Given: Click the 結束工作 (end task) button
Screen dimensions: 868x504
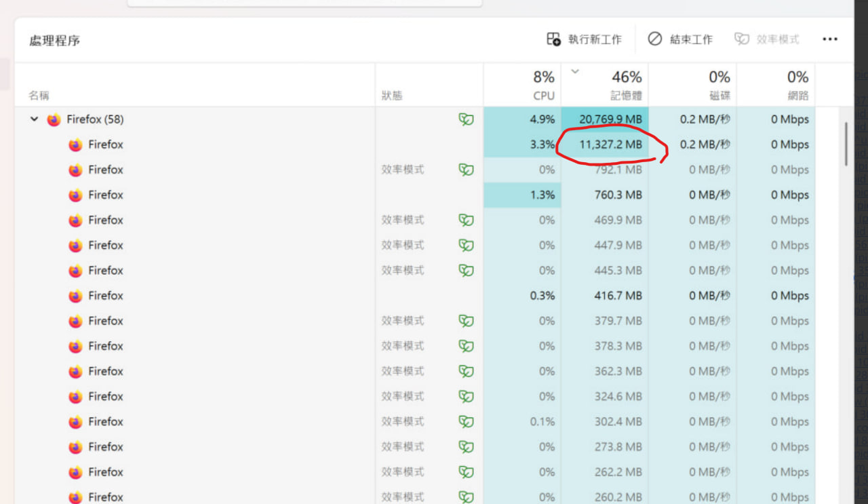Looking at the screenshot, I should 680,39.
